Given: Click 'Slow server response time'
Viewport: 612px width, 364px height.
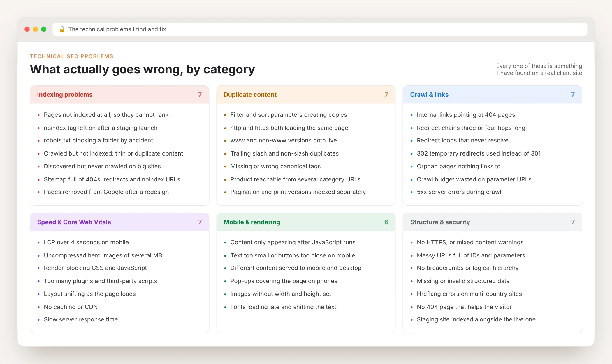Looking at the screenshot, I should (x=81, y=319).
